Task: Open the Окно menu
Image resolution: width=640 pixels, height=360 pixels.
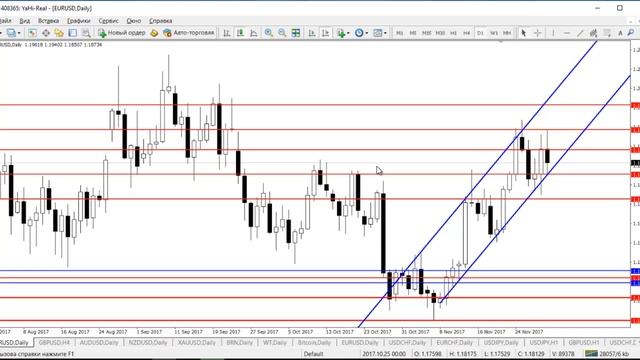Action: (134, 20)
